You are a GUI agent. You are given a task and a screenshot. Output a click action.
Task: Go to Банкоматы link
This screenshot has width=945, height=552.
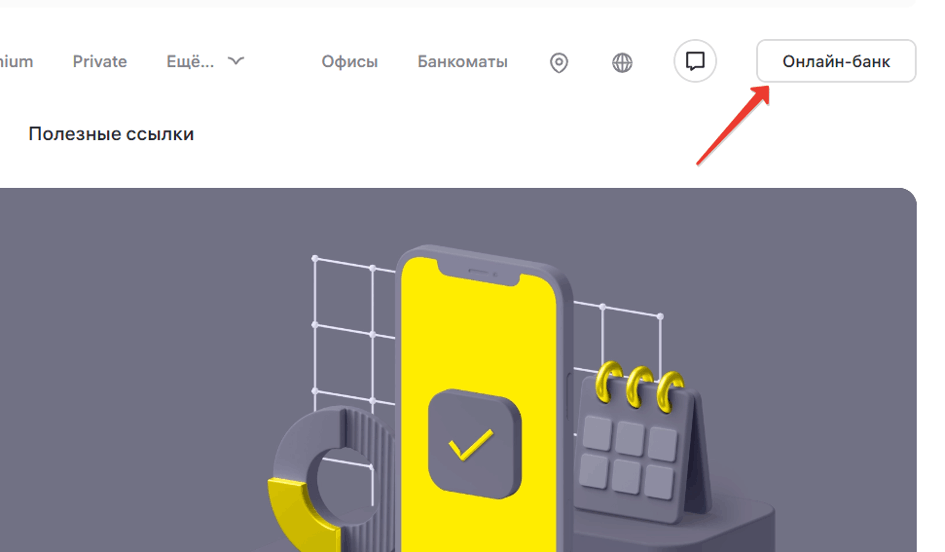pyautogui.click(x=462, y=61)
